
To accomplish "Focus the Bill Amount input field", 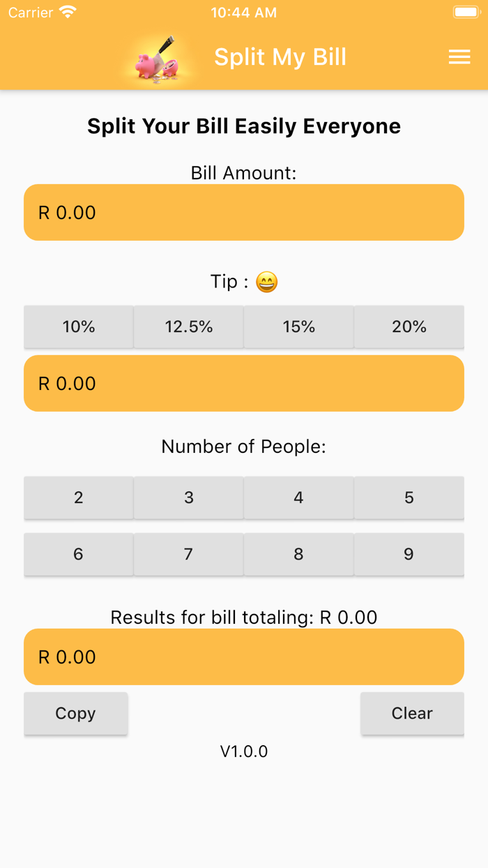I will pyautogui.click(x=244, y=213).
